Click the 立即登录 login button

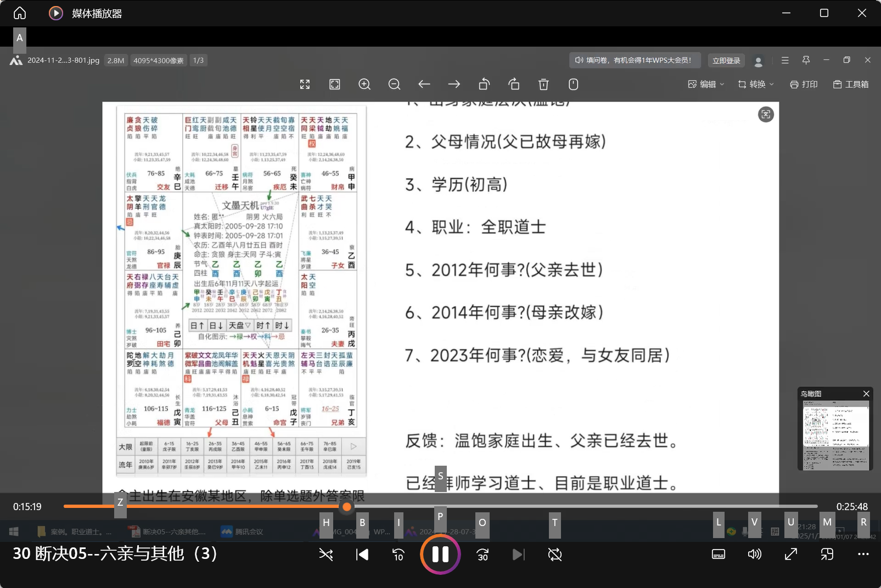click(x=726, y=60)
